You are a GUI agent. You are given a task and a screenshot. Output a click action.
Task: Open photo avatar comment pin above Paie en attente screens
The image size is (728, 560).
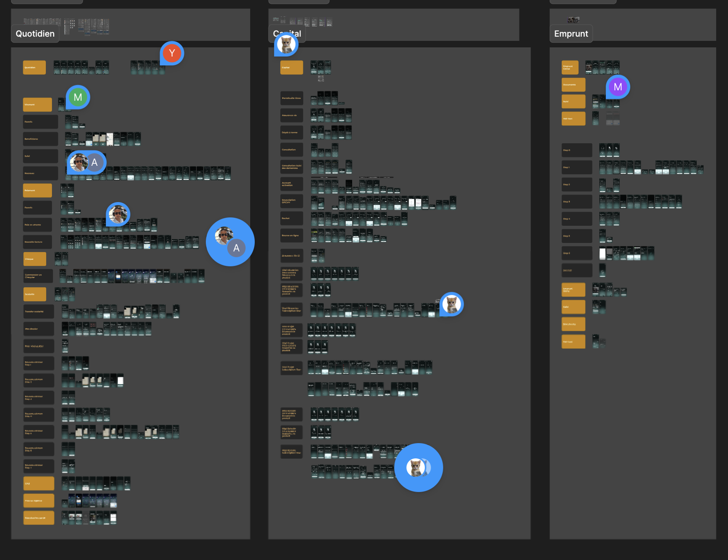pos(118,214)
